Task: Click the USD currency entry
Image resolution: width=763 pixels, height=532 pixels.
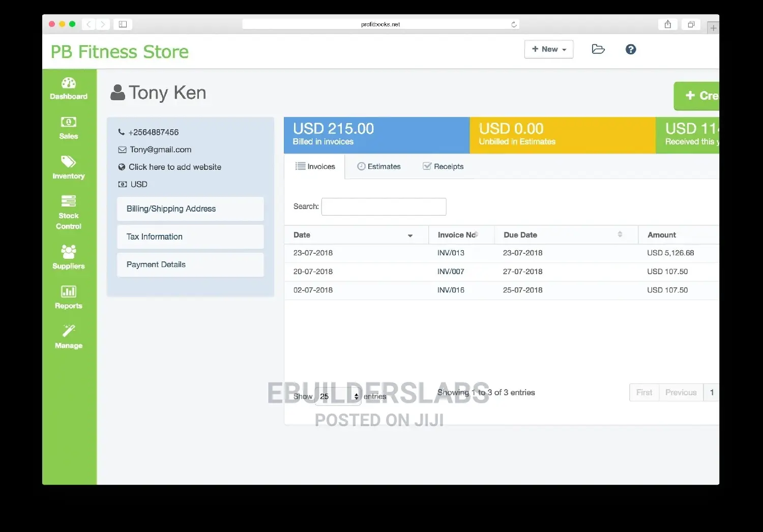Action: pyautogui.click(x=138, y=184)
